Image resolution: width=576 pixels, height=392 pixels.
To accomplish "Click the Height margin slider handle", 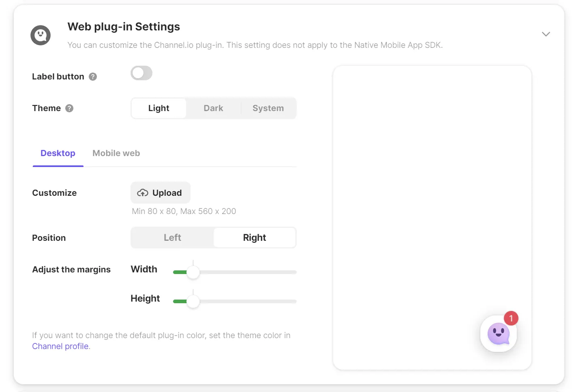I will [193, 301].
